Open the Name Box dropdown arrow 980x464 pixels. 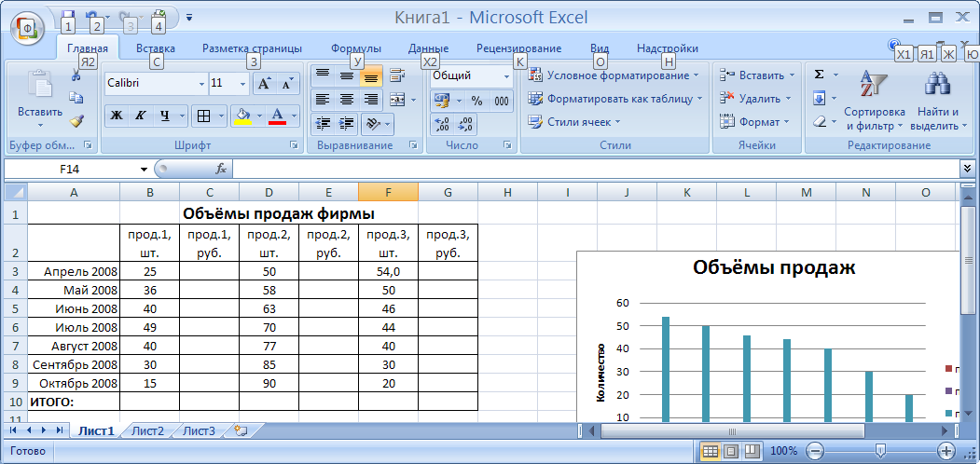(144, 170)
